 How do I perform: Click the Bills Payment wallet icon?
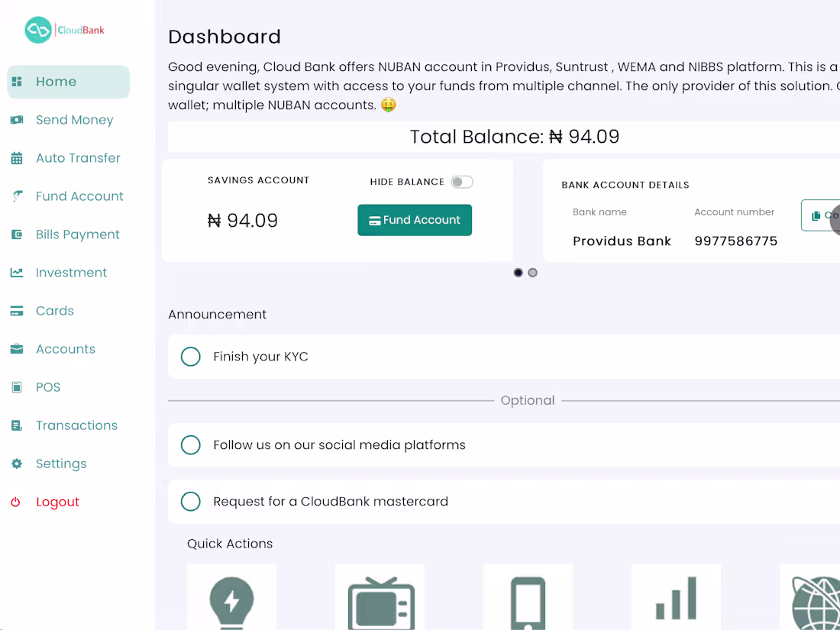tap(17, 234)
